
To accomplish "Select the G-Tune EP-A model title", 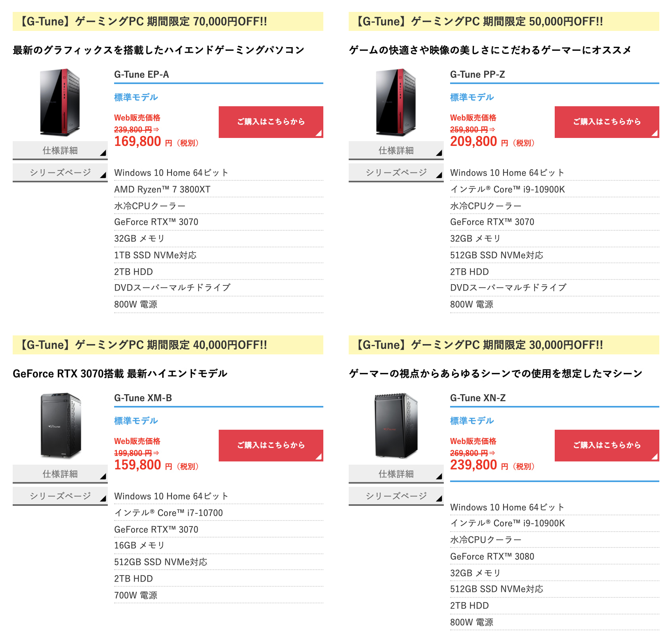I will tap(141, 75).
